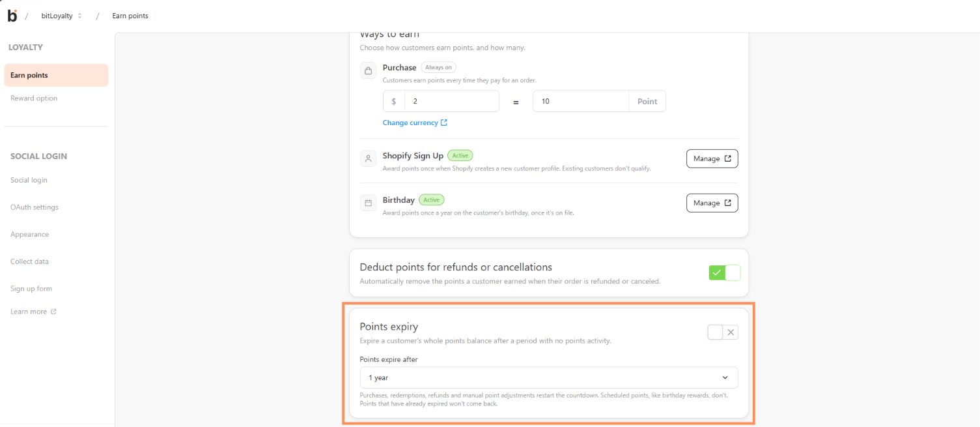980x427 pixels.
Task: Disable deduct points for refunds toggle
Action: point(725,272)
